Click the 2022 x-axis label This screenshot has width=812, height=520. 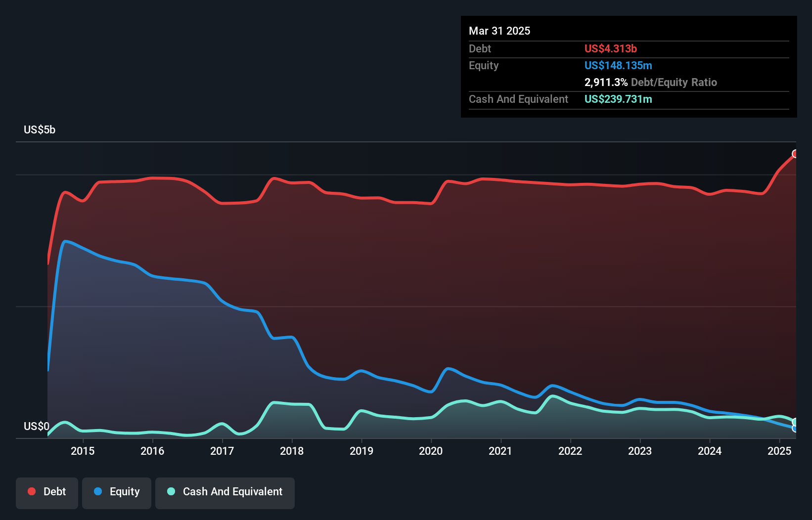pyautogui.click(x=570, y=451)
